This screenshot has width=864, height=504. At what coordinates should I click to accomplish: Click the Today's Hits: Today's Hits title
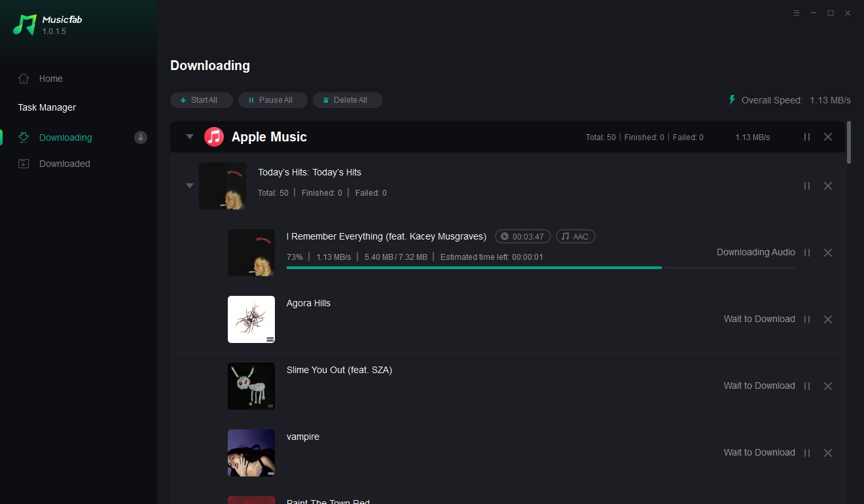310,172
